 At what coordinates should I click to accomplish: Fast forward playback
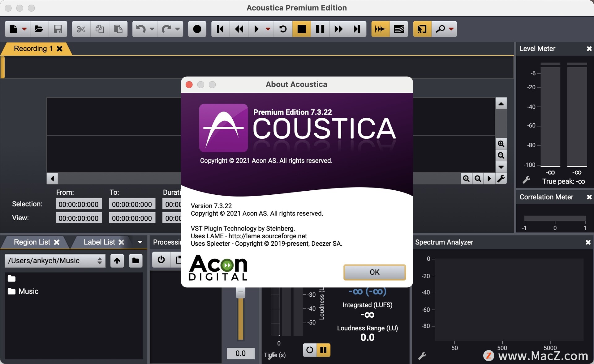(338, 29)
